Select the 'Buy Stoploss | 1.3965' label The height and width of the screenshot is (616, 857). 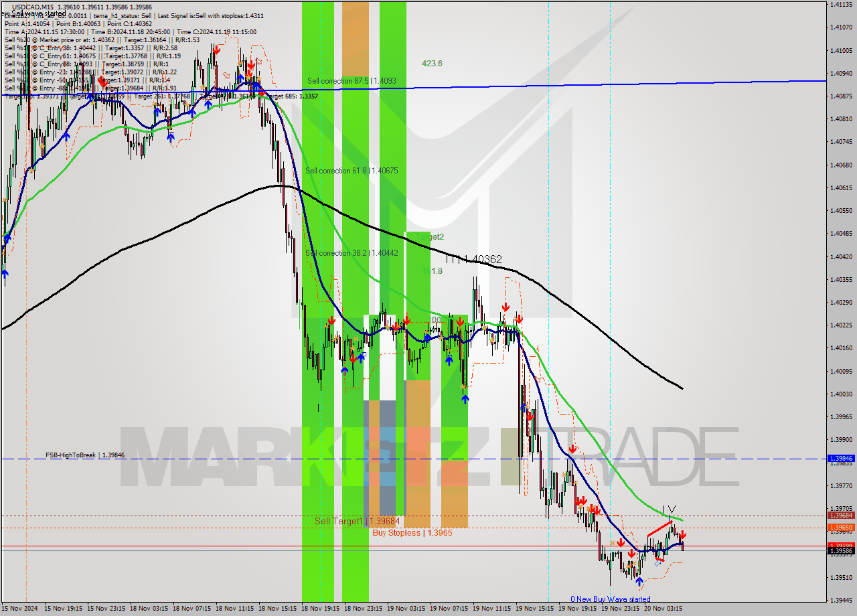coord(412,532)
